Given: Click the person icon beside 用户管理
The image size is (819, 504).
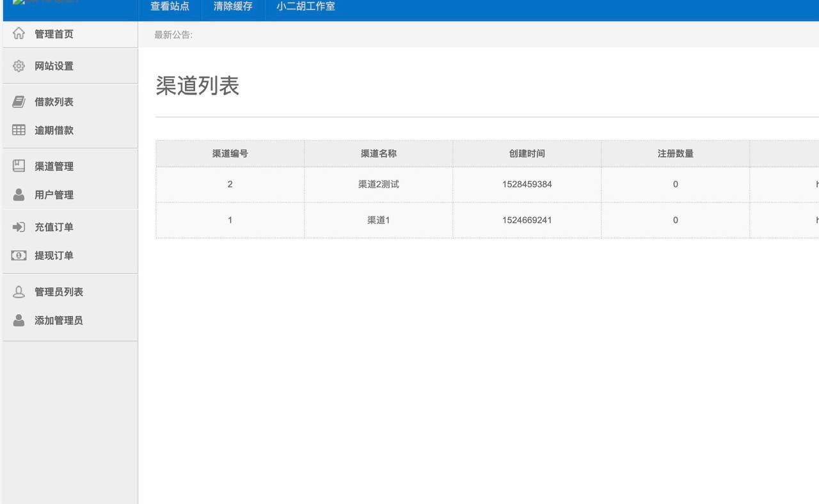Looking at the screenshot, I should pyautogui.click(x=19, y=194).
